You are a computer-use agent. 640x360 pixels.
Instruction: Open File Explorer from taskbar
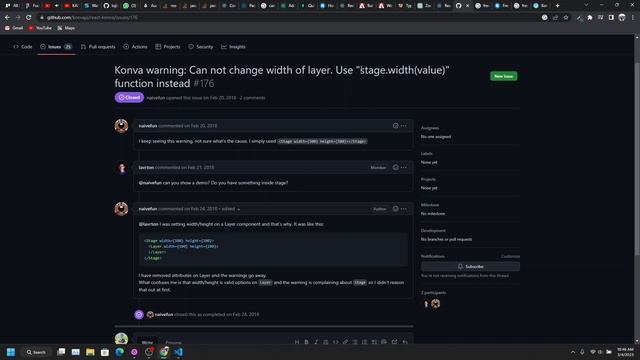point(90,352)
